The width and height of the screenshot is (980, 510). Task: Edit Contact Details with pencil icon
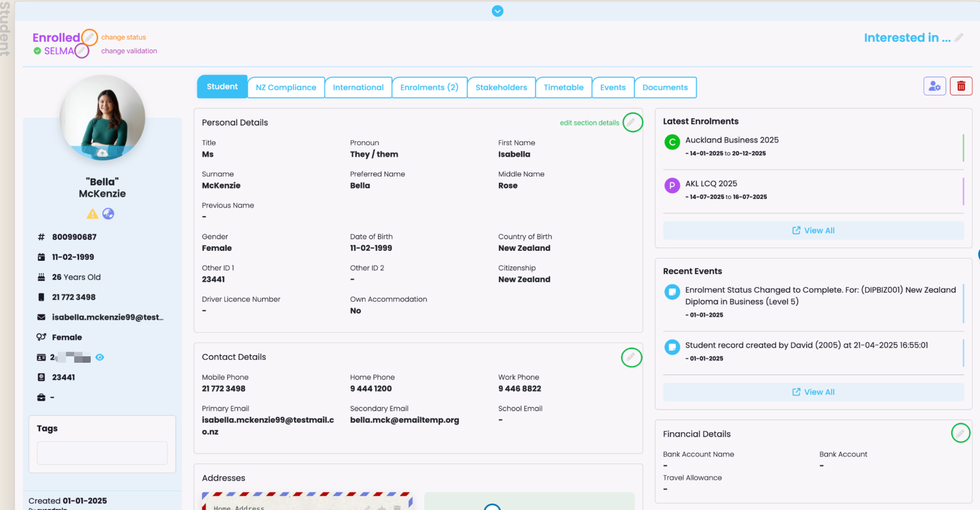coord(631,357)
